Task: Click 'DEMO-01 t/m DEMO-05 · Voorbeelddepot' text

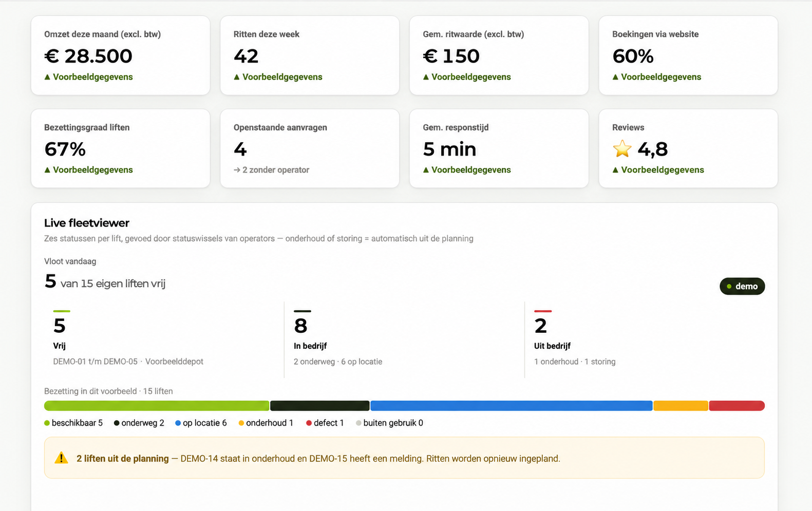Action: point(128,362)
